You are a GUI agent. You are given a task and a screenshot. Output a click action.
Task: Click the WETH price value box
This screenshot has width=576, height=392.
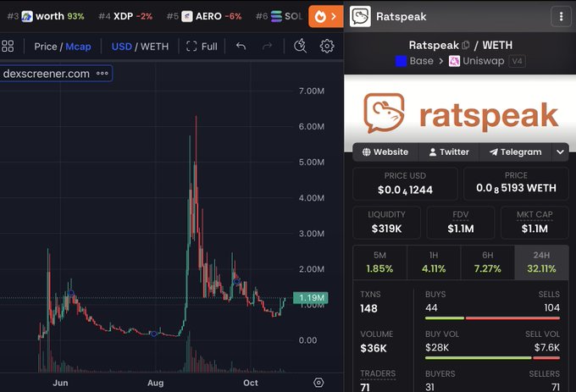pyautogui.click(x=516, y=184)
